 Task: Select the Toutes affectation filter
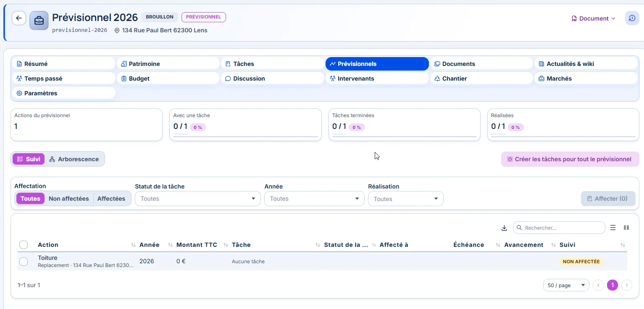coord(30,199)
